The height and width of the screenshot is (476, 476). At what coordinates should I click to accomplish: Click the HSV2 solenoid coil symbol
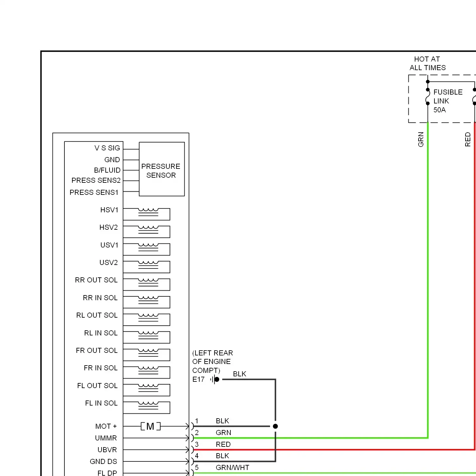click(148, 230)
